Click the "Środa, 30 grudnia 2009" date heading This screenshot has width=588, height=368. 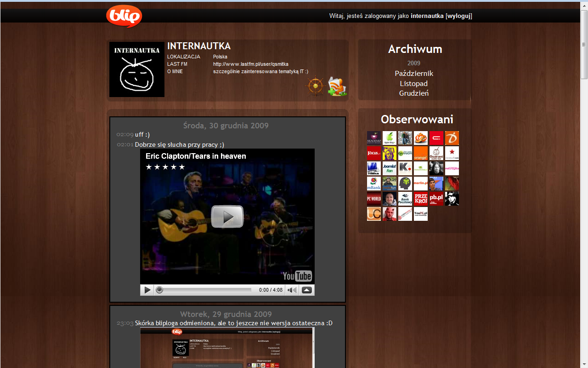226,126
